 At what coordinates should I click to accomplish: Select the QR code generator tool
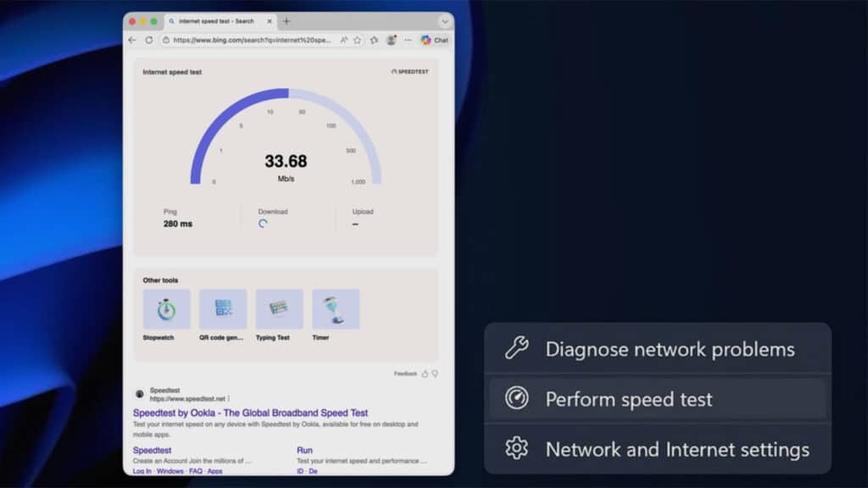click(x=222, y=308)
